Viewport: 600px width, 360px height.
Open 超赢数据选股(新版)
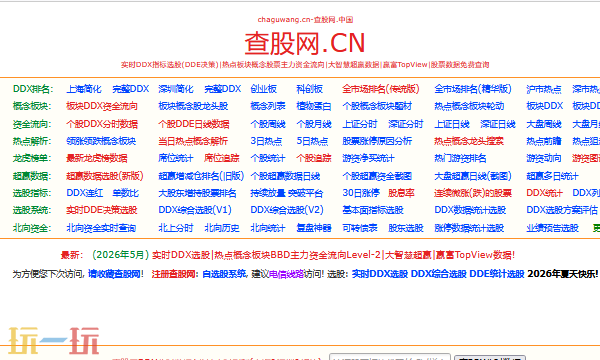105,176
